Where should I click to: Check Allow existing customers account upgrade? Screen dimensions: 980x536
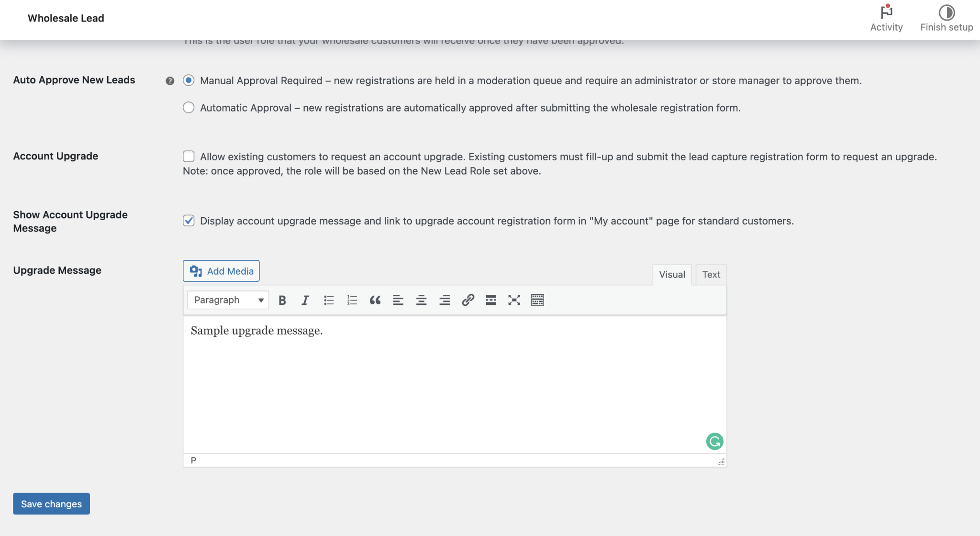pyautogui.click(x=189, y=156)
